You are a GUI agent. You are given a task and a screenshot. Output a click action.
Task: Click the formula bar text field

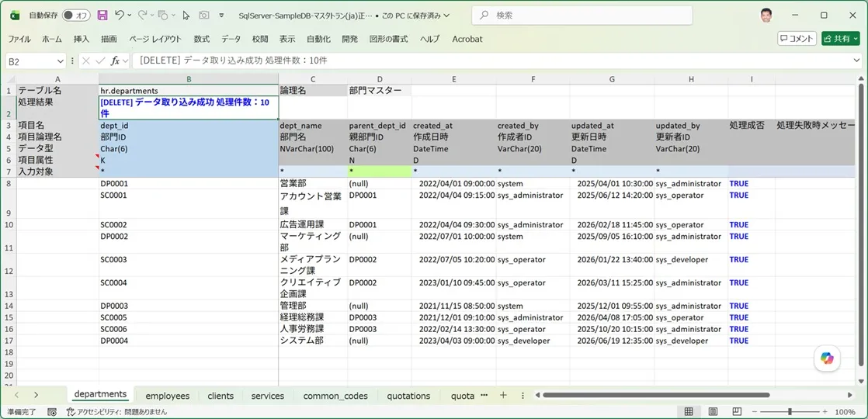coord(493,61)
